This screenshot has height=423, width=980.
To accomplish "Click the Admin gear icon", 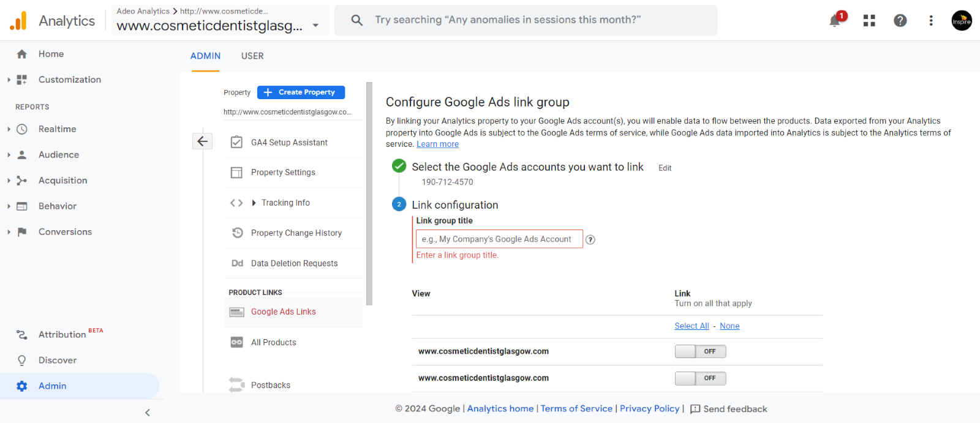I will tap(22, 386).
